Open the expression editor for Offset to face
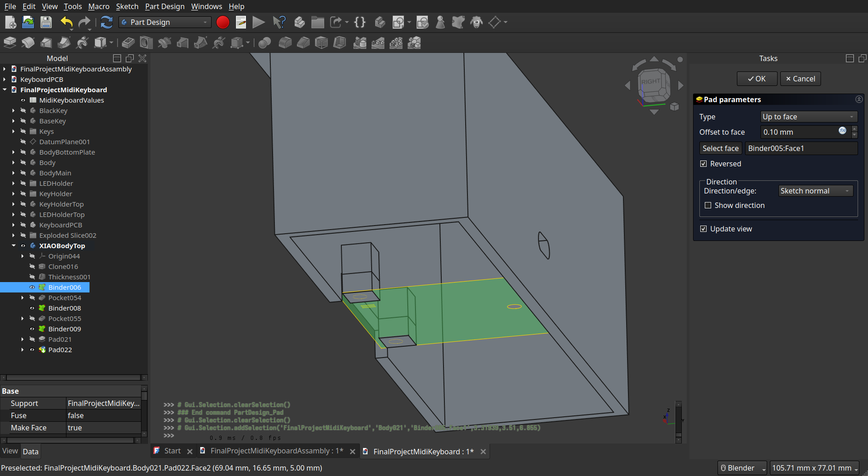Viewport: 868px width, 476px height. (x=842, y=131)
